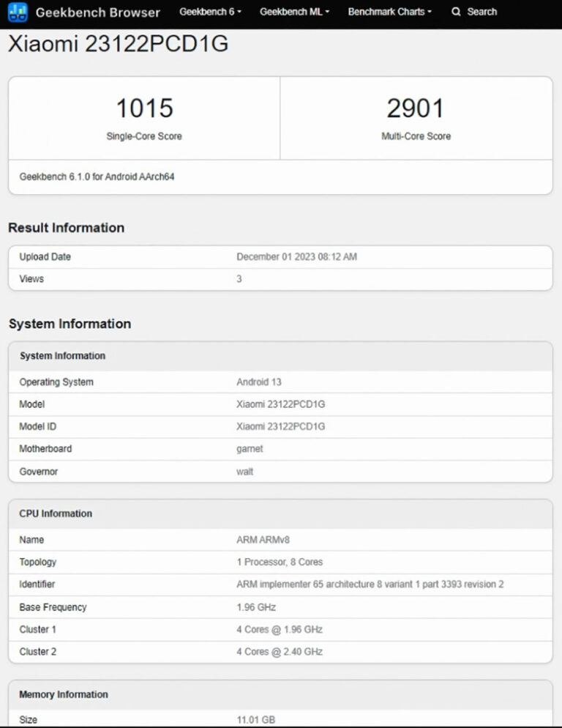The image size is (562, 728).
Task: Select the garnet motherboard value
Action: click(x=250, y=449)
